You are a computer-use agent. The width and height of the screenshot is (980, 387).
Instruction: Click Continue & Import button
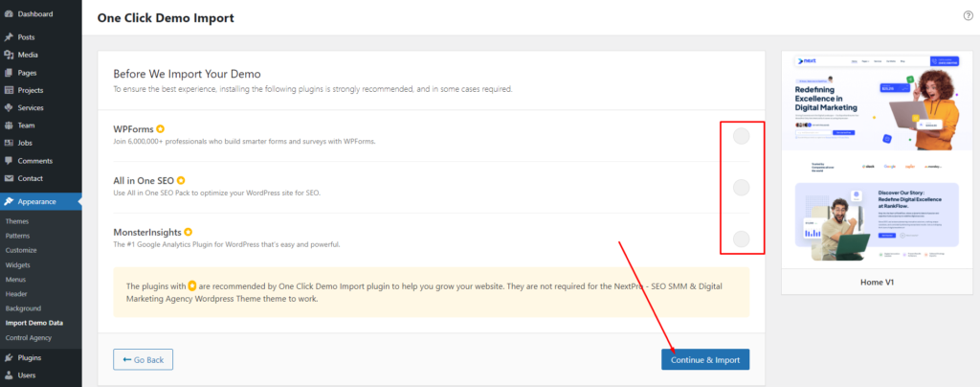(x=705, y=359)
